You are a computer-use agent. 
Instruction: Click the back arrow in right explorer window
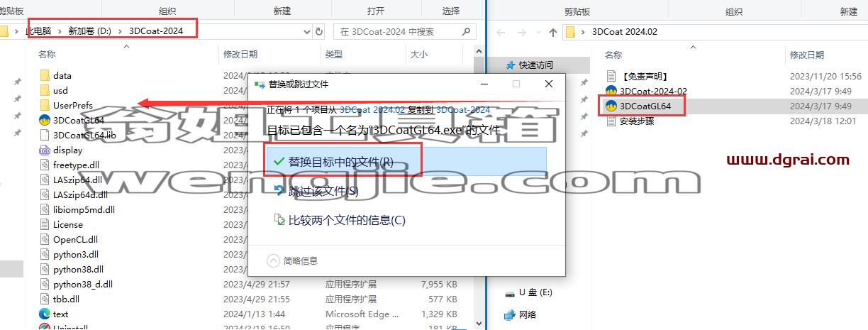coord(501,32)
